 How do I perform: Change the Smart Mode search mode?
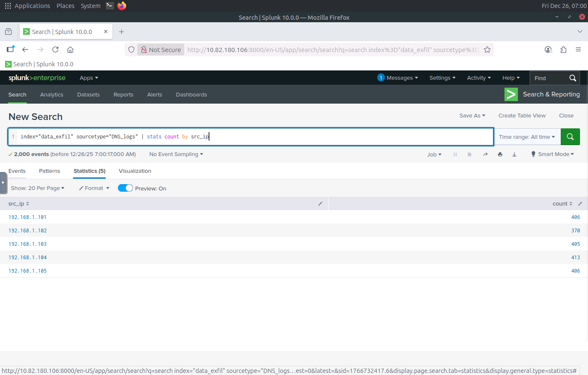click(552, 154)
